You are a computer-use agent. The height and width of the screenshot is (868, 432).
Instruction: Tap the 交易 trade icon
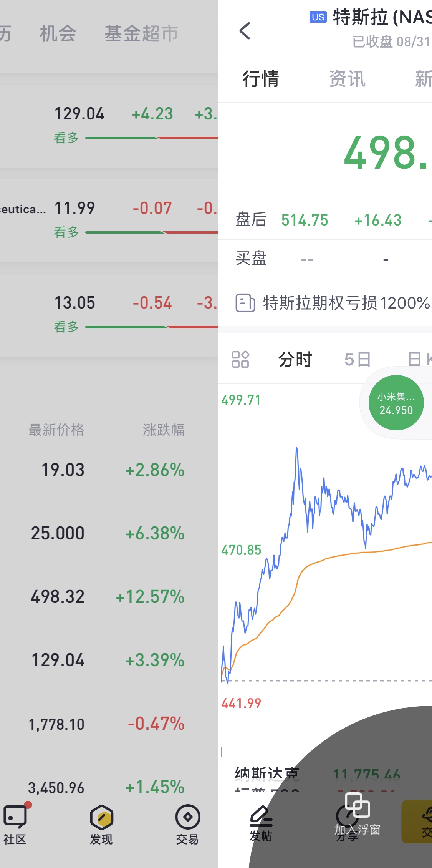187,817
